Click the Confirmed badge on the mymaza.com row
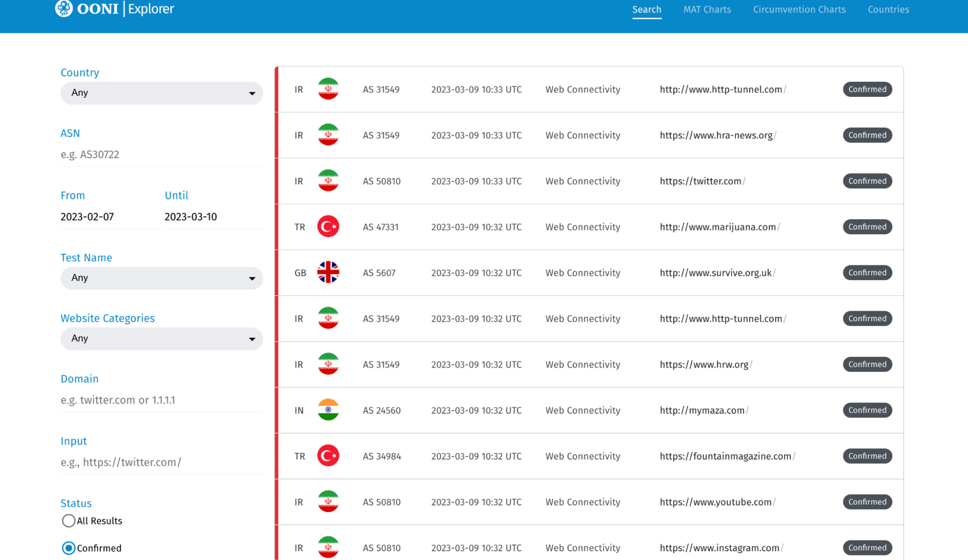The height and width of the screenshot is (560, 968). (867, 410)
